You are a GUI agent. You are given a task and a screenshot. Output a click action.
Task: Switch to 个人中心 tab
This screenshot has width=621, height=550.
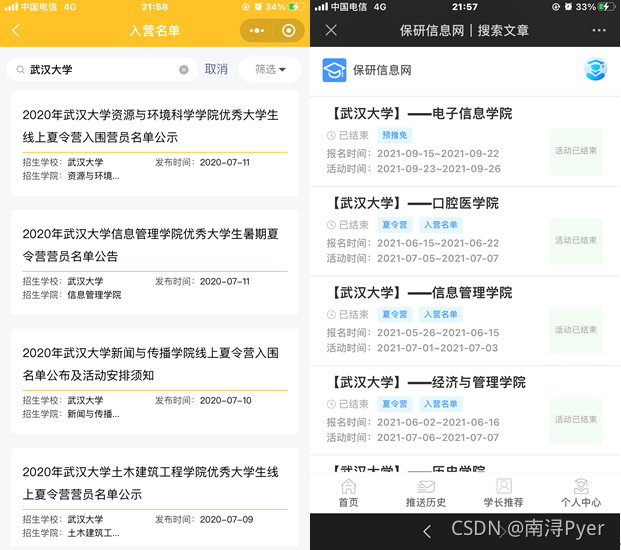[581, 493]
